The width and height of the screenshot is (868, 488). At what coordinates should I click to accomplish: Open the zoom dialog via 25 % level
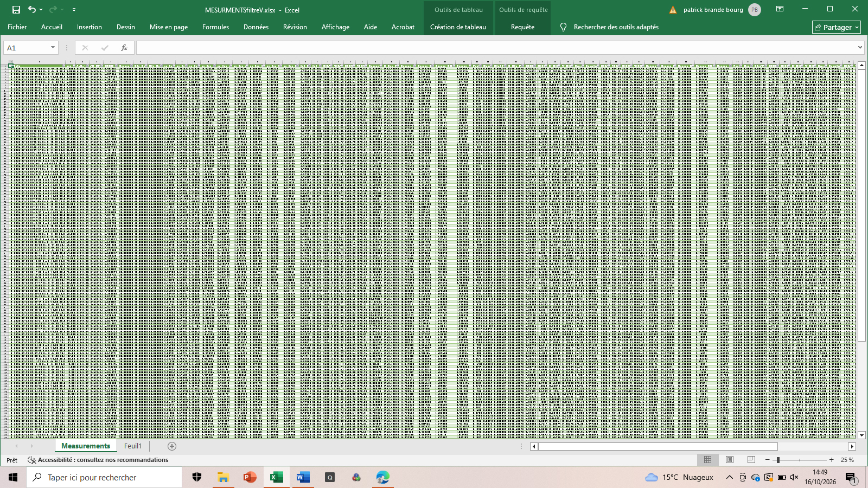[x=847, y=460]
